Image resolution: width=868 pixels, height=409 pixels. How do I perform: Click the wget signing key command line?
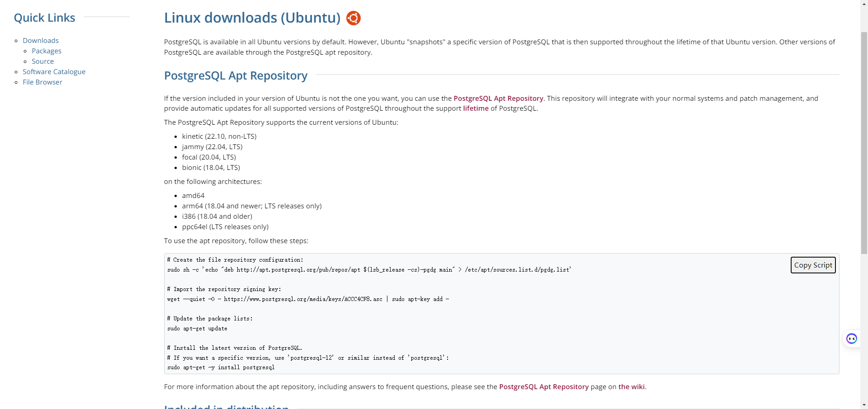pos(307,299)
